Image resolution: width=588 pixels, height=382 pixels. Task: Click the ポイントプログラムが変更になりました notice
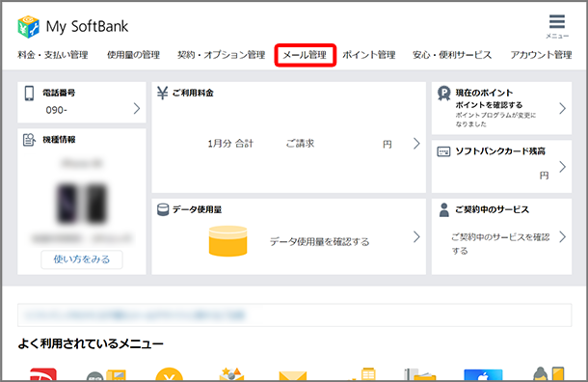(495, 120)
